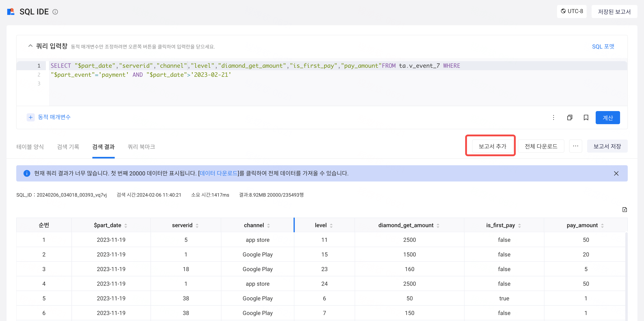Sort by pay_amount column
This screenshot has width=644, height=321.
pyautogui.click(x=602, y=226)
